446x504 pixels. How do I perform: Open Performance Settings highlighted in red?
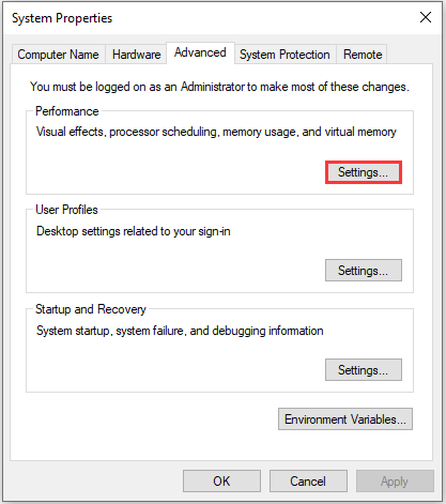(363, 172)
